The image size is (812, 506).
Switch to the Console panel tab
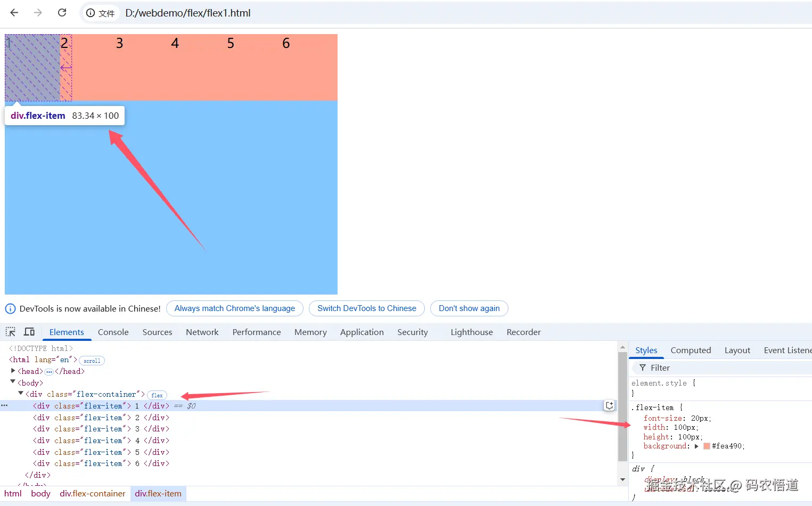pos(113,332)
